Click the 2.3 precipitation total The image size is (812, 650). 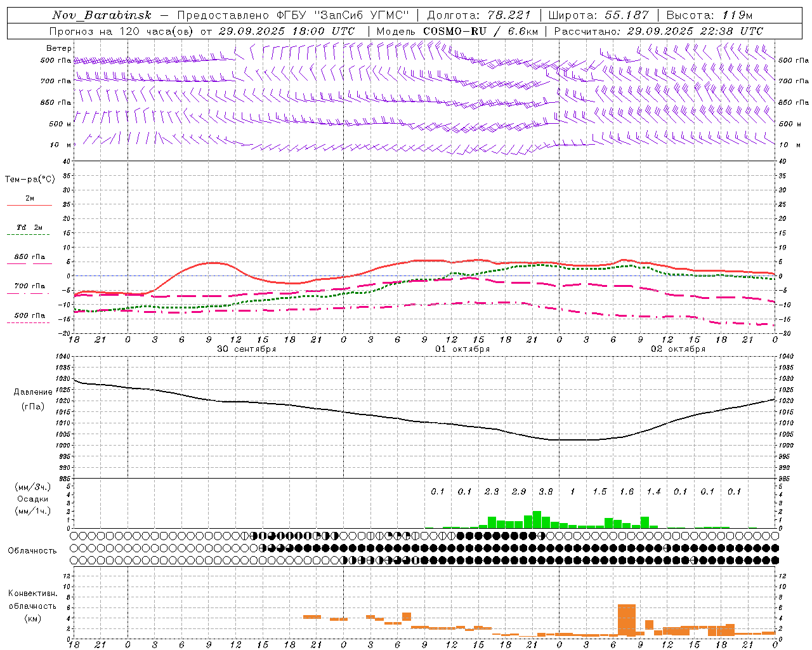point(492,491)
